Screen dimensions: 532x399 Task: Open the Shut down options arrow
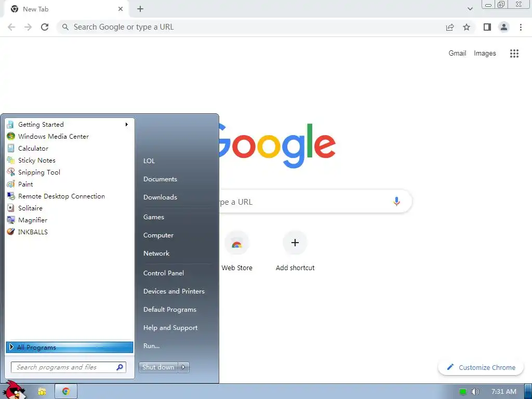[183, 367]
